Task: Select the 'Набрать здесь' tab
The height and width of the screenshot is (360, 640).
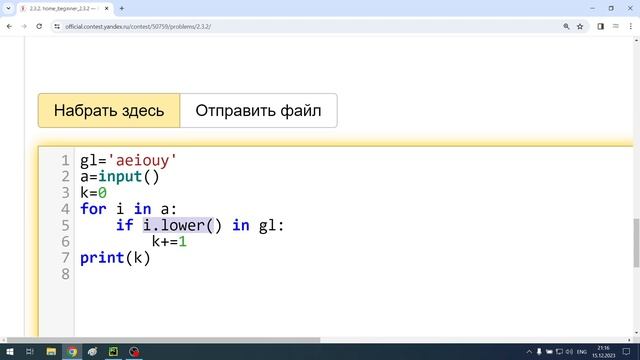Action: 109,111
